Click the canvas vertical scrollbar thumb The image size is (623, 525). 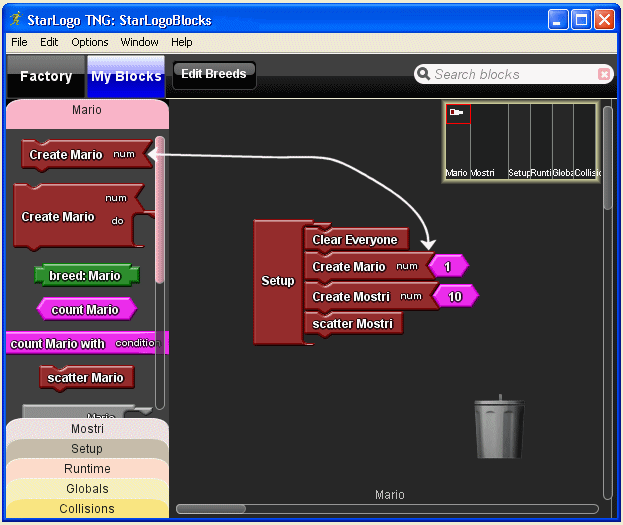(x=608, y=158)
